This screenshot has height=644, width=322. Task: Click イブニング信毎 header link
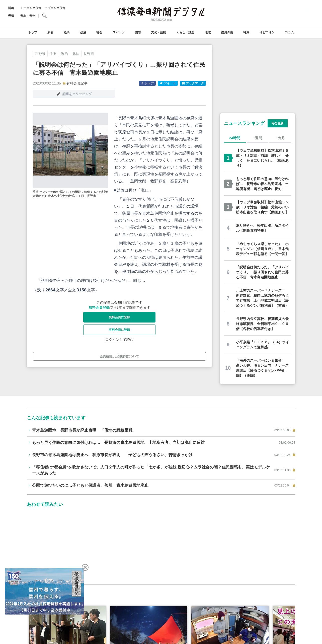(55, 8)
